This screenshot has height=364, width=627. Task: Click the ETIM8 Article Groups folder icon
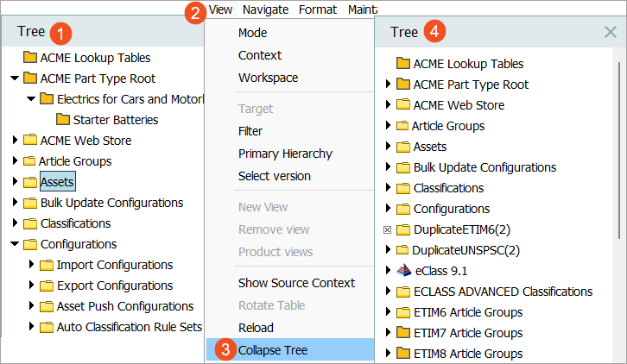(403, 353)
